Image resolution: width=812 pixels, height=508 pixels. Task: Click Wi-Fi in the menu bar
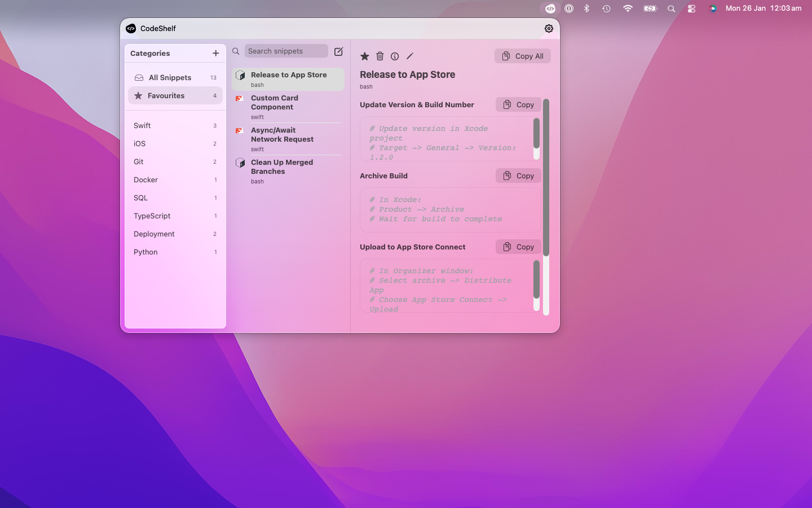pyautogui.click(x=628, y=8)
